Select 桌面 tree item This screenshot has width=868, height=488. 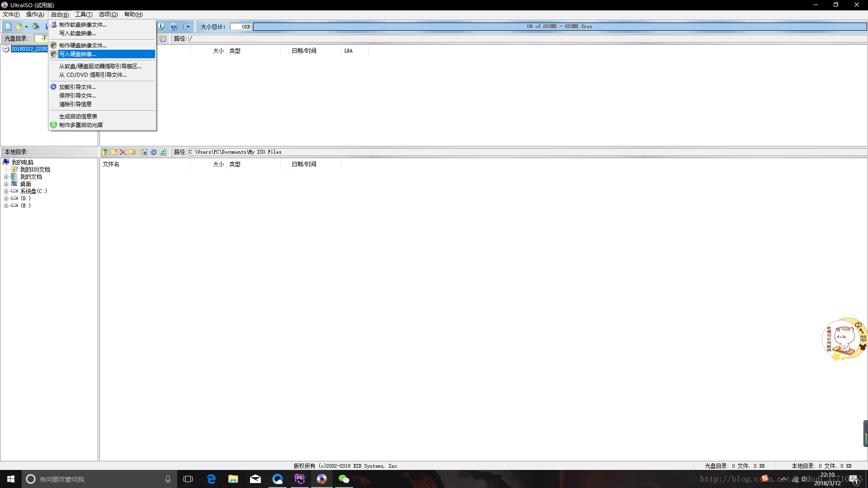click(x=25, y=184)
